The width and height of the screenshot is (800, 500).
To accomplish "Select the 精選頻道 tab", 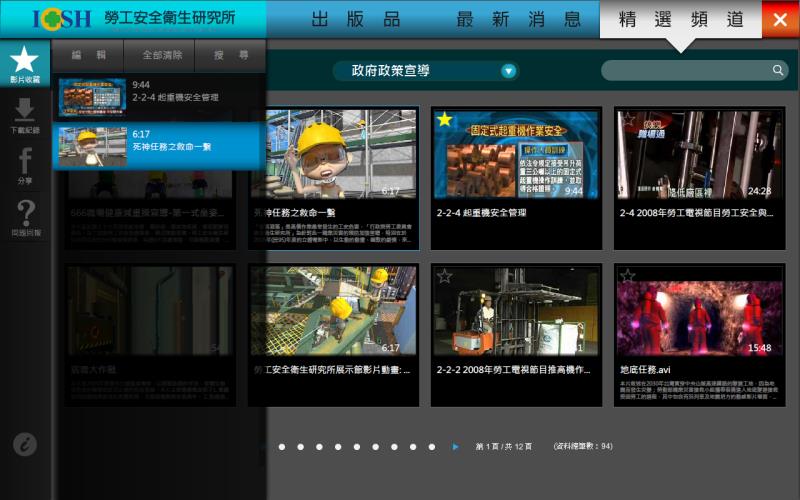I will pos(680,19).
